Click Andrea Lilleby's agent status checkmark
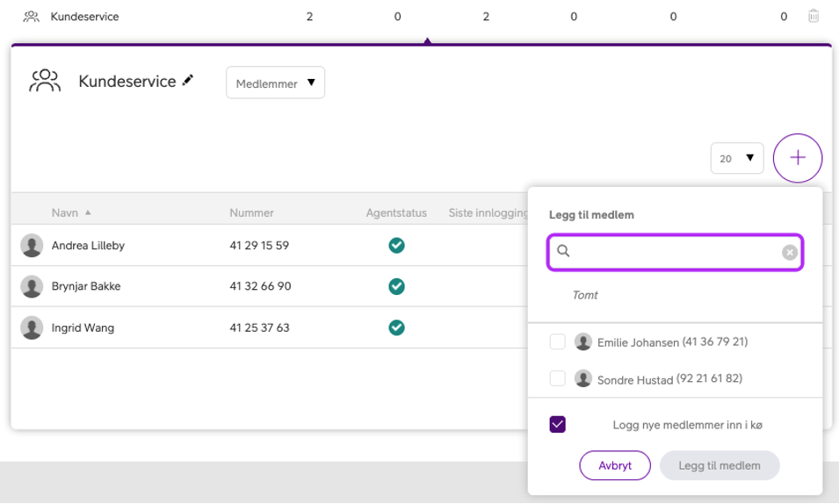The image size is (839, 504). point(396,246)
